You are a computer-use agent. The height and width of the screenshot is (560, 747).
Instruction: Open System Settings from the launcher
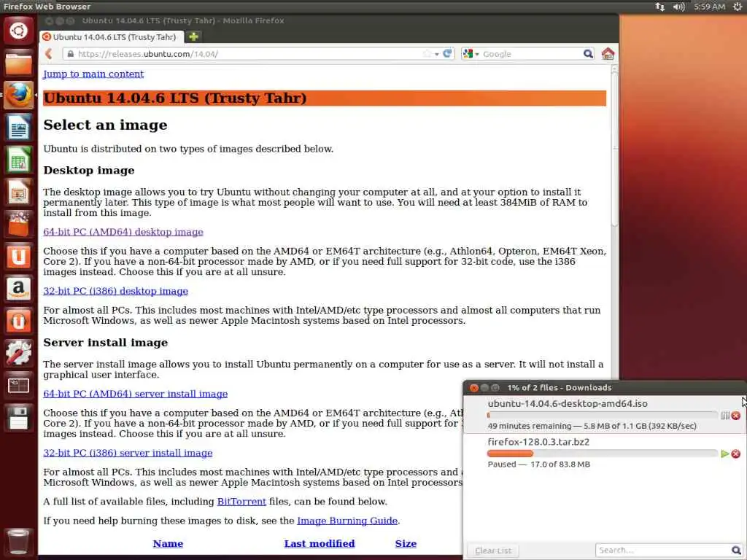[18, 353]
